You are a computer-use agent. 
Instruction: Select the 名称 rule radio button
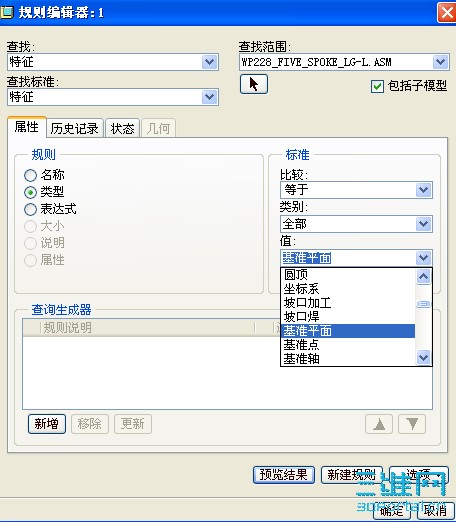click(30, 175)
